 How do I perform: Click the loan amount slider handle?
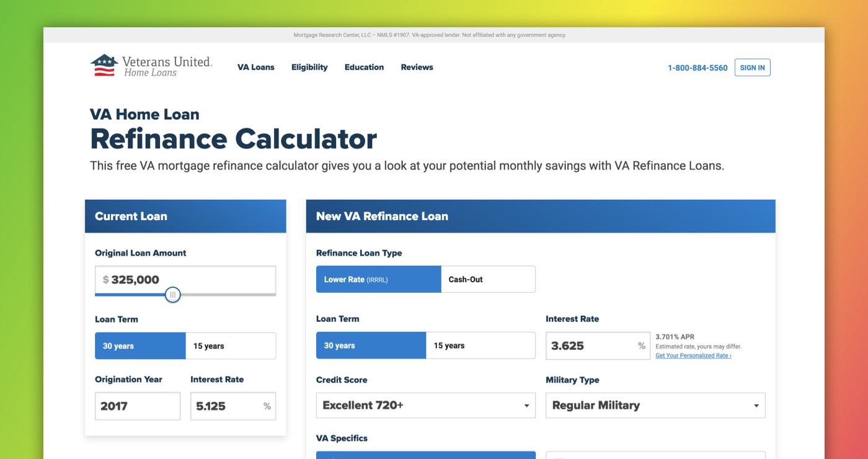[173, 295]
